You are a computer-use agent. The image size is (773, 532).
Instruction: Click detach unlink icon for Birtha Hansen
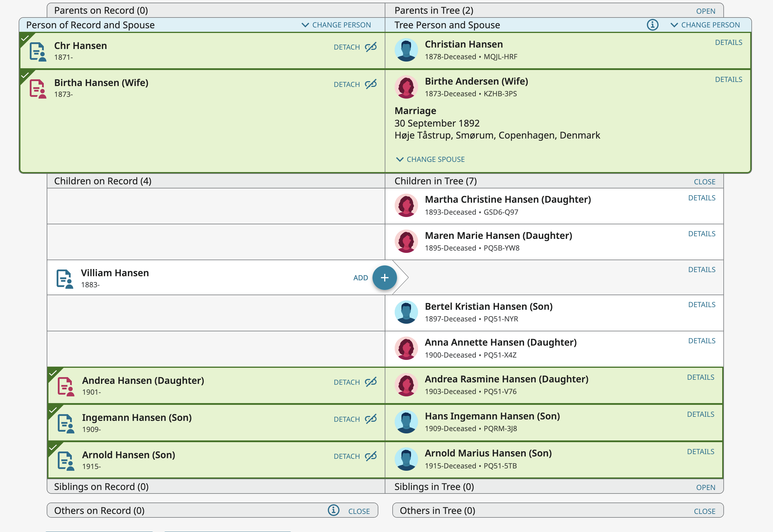coord(371,84)
